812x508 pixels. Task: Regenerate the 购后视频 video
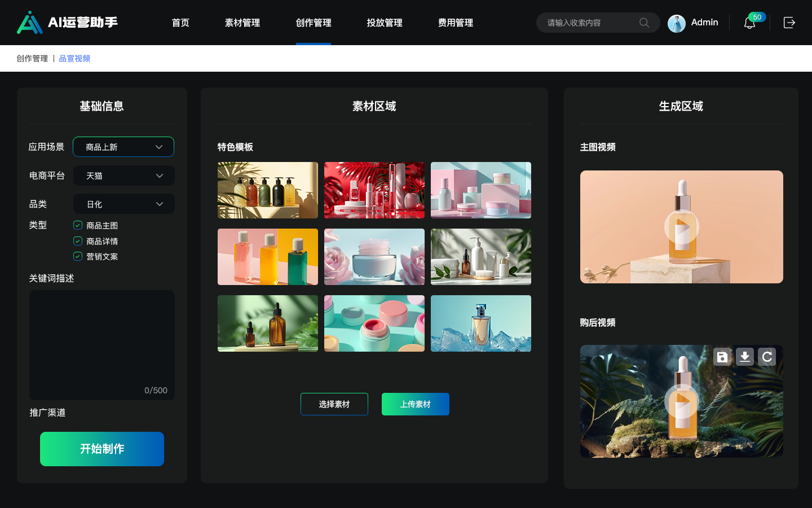[x=767, y=357]
